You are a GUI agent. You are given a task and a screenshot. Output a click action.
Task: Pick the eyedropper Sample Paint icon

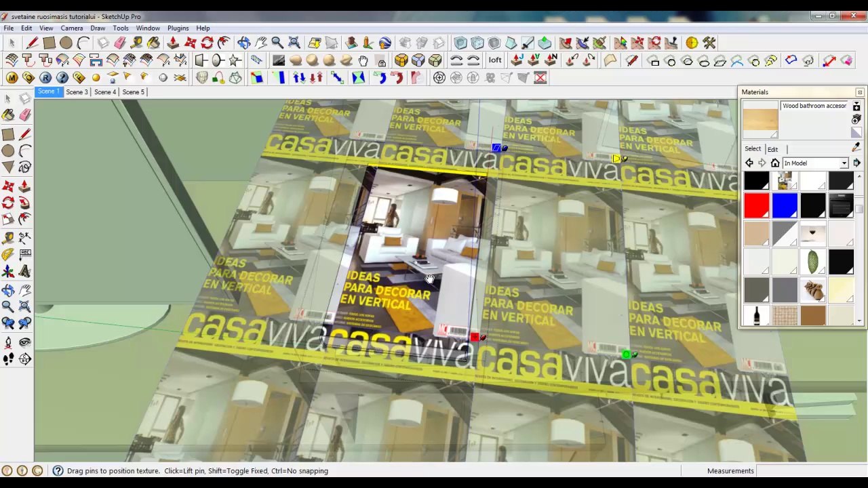[856, 148]
